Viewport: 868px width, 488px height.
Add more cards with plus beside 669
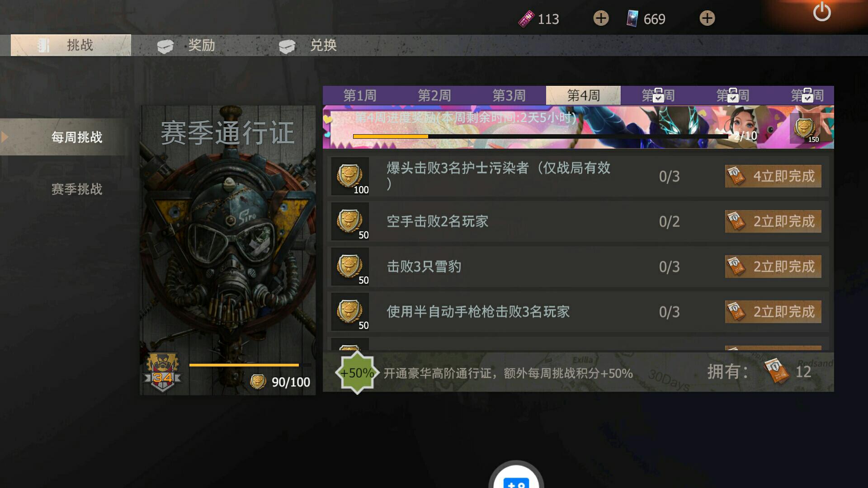(x=707, y=18)
